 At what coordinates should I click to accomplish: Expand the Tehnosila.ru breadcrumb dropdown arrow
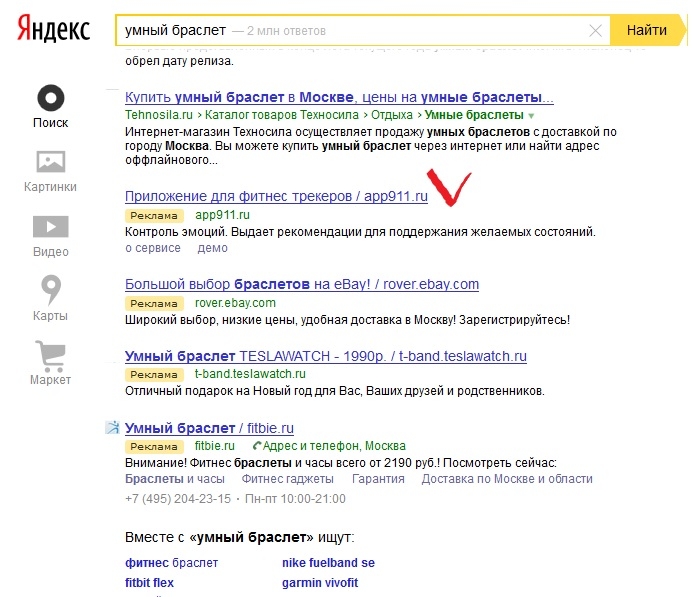531,116
